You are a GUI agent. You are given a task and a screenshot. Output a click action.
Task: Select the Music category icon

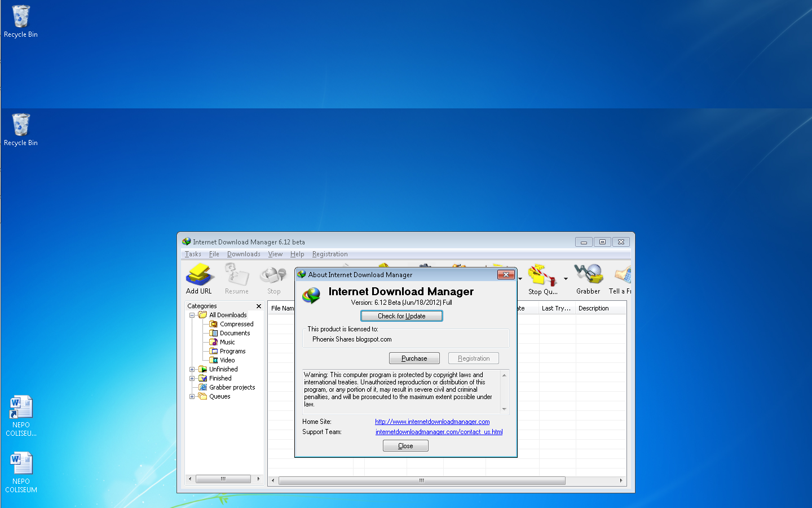tap(214, 342)
